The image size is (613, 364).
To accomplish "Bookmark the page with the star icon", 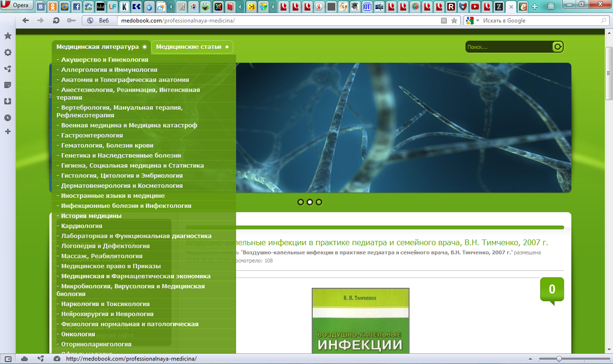I will pyautogui.click(x=454, y=21).
